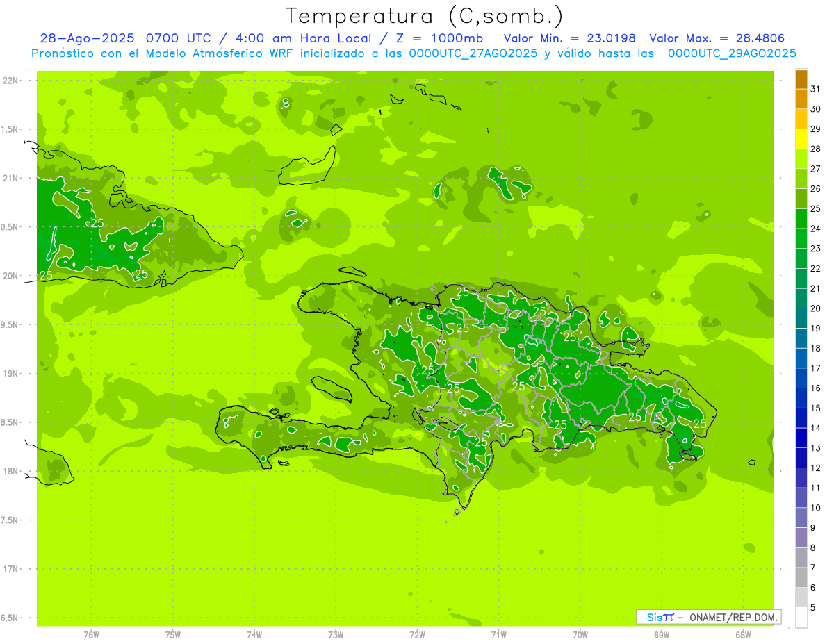Click the '70W' longitude axis label
The width and height of the screenshot is (834, 644).
click(580, 634)
